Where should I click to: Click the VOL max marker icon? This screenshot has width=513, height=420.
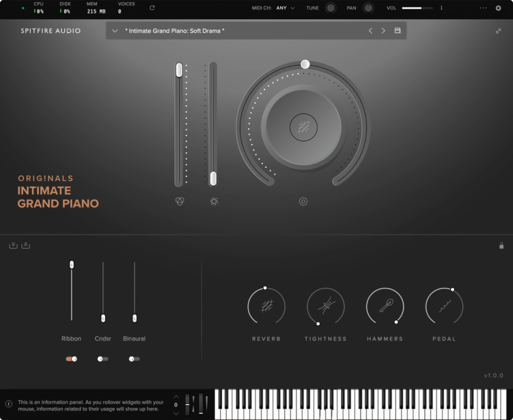(441, 8)
